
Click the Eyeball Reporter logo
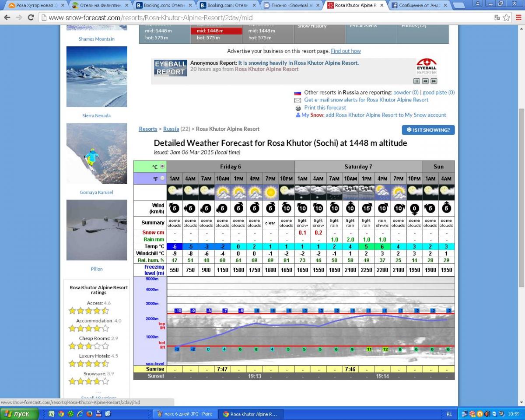pos(427,66)
